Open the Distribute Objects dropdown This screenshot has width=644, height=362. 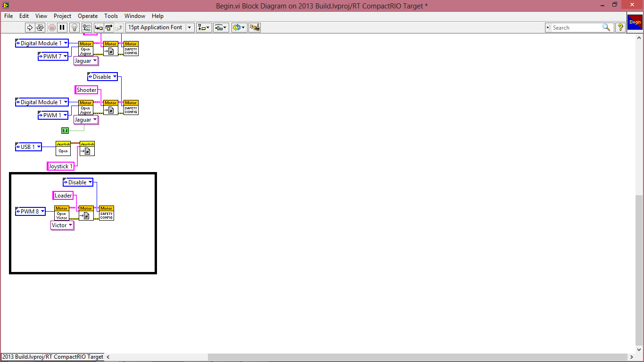(x=221, y=27)
